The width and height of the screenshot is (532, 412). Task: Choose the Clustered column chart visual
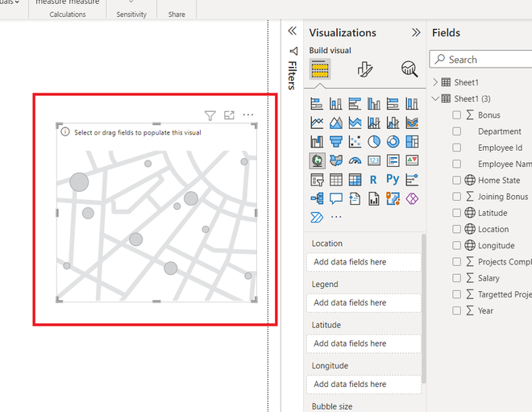[374, 103]
